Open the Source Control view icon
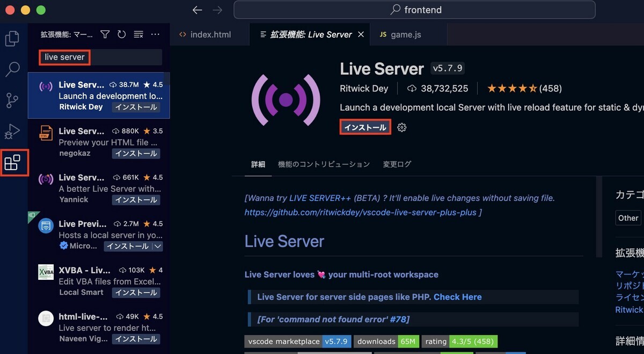This screenshot has width=644, height=354. point(12,100)
